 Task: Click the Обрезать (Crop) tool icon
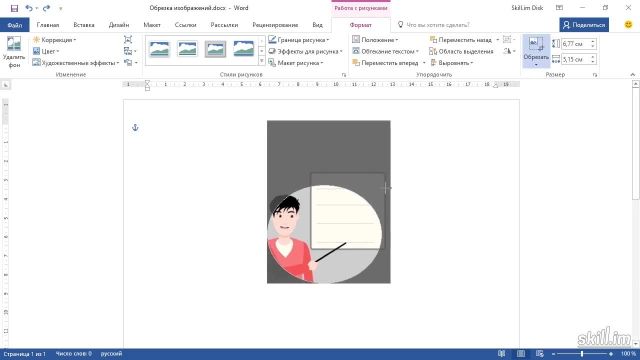click(x=536, y=44)
